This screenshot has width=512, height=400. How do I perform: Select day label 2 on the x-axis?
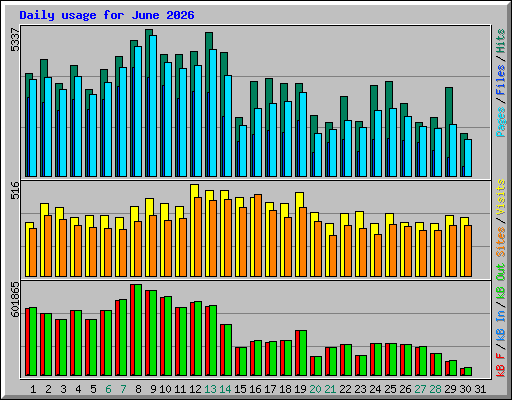[x=48, y=389]
